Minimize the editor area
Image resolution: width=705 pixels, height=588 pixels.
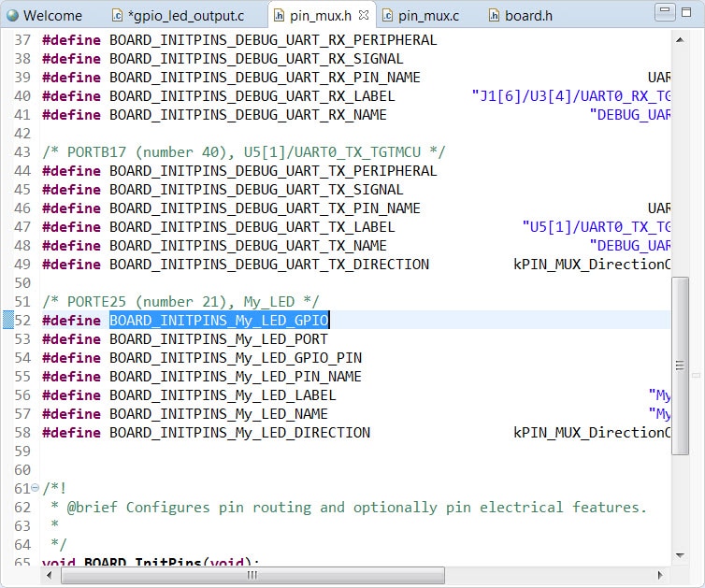pos(666,12)
